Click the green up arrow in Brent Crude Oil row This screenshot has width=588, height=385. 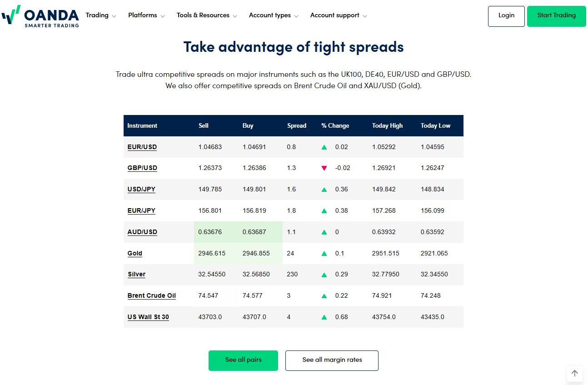pos(324,296)
